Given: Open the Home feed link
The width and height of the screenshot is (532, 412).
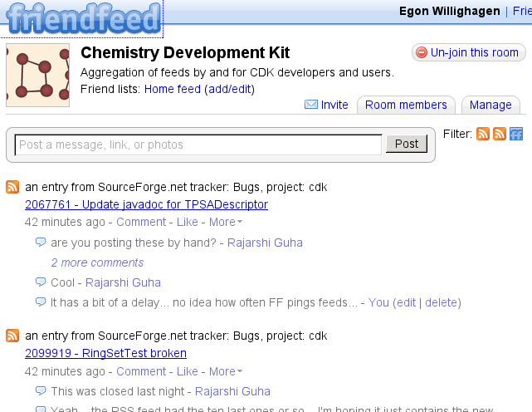Looking at the screenshot, I should [x=173, y=89].
